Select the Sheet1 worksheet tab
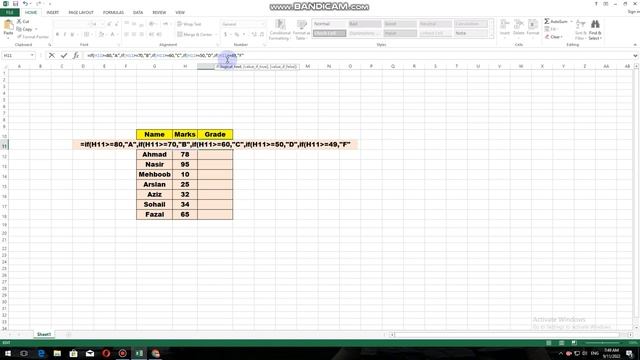 44,334
